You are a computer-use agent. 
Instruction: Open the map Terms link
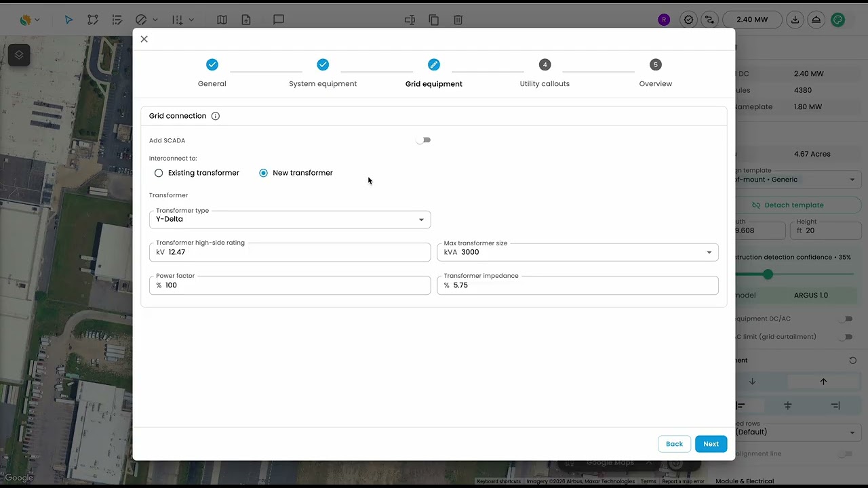[x=648, y=482]
